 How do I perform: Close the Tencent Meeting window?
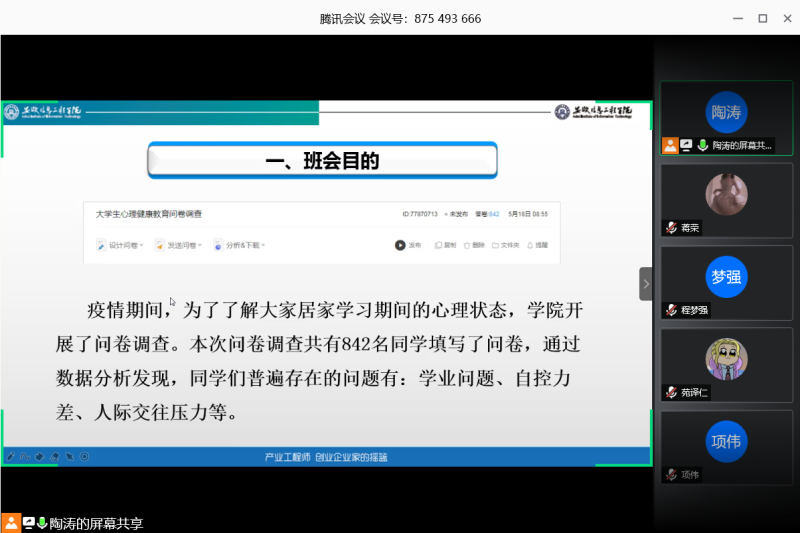(x=787, y=18)
